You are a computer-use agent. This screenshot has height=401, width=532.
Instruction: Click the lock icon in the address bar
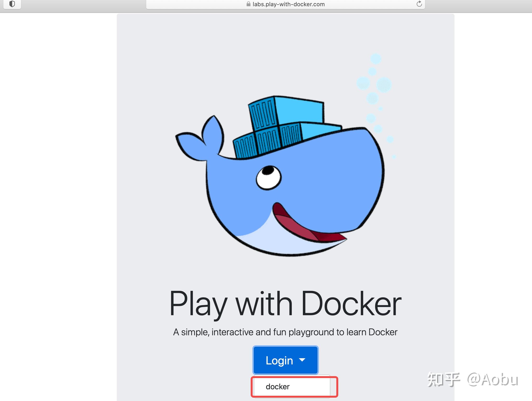click(x=249, y=4)
